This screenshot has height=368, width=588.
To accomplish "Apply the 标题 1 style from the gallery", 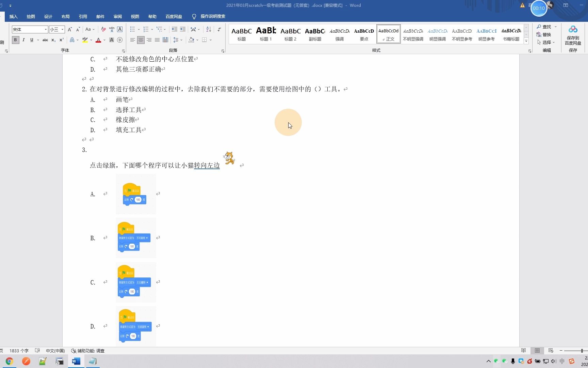I will tap(266, 33).
